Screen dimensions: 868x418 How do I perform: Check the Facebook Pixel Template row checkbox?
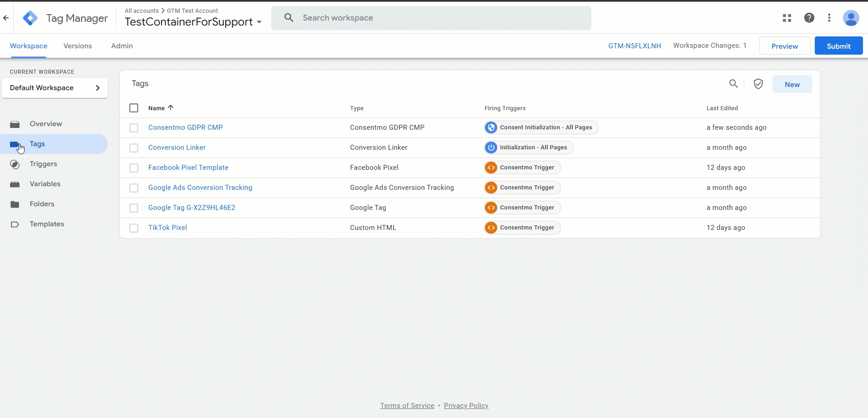pos(134,168)
